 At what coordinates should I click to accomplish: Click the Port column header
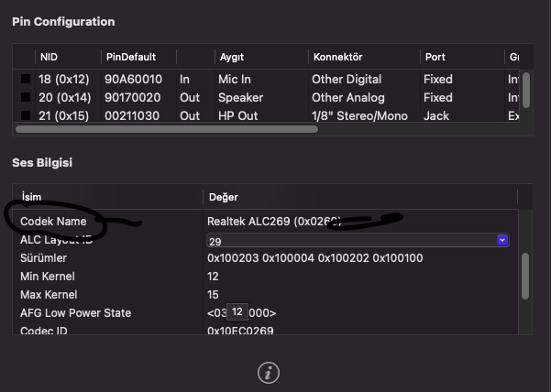pyautogui.click(x=435, y=57)
